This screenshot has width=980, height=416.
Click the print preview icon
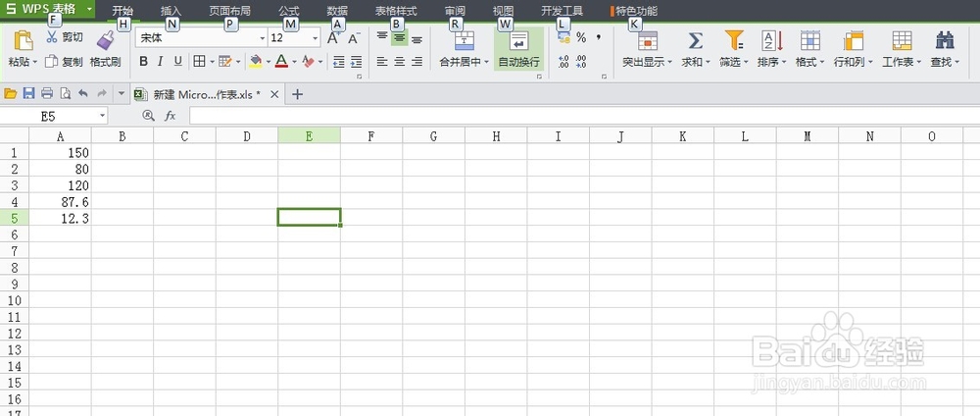point(65,94)
